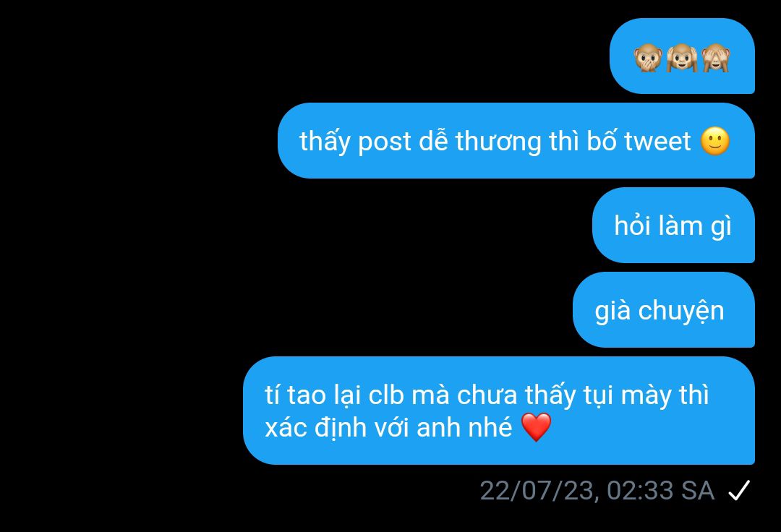Image resolution: width=781 pixels, height=532 pixels.
Task: Click the 22/07/23, 02:33 SA timestamp
Action: pyautogui.click(x=597, y=490)
